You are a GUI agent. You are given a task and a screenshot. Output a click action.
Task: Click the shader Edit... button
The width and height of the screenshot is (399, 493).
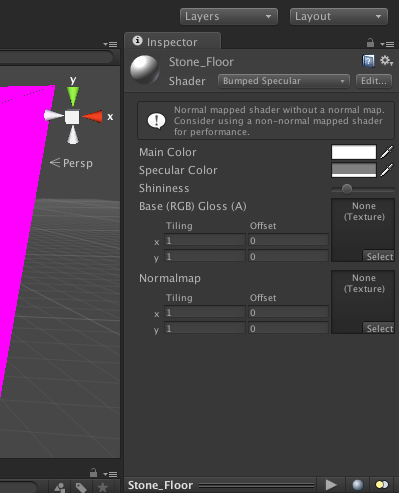(x=374, y=81)
